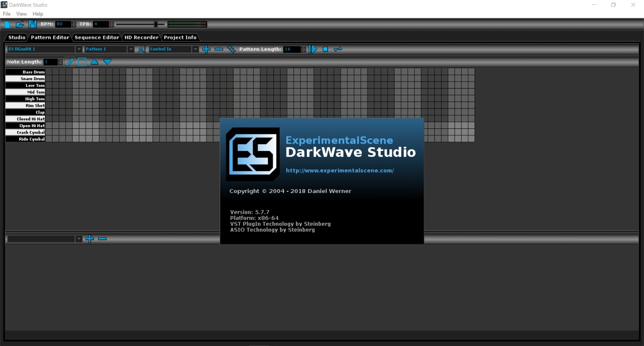644x346 pixels.
Task: Duplicate the pattern using the double-plus icon
Action: [231, 49]
